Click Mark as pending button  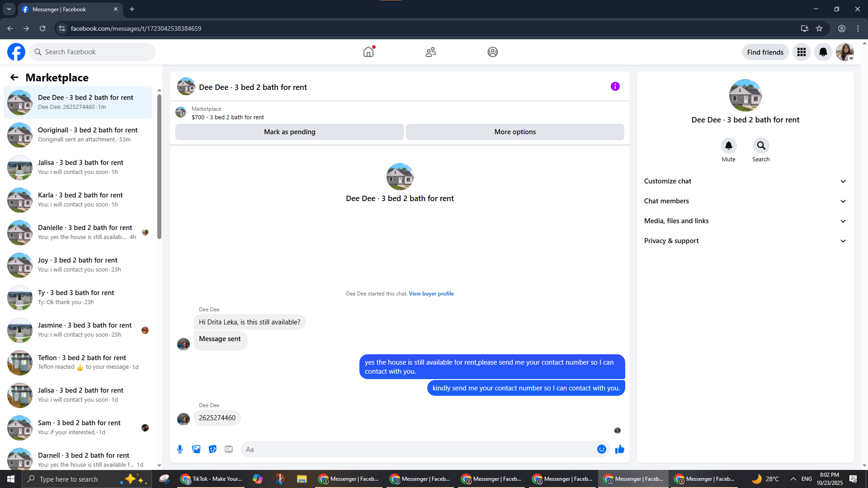click(289, 132)
